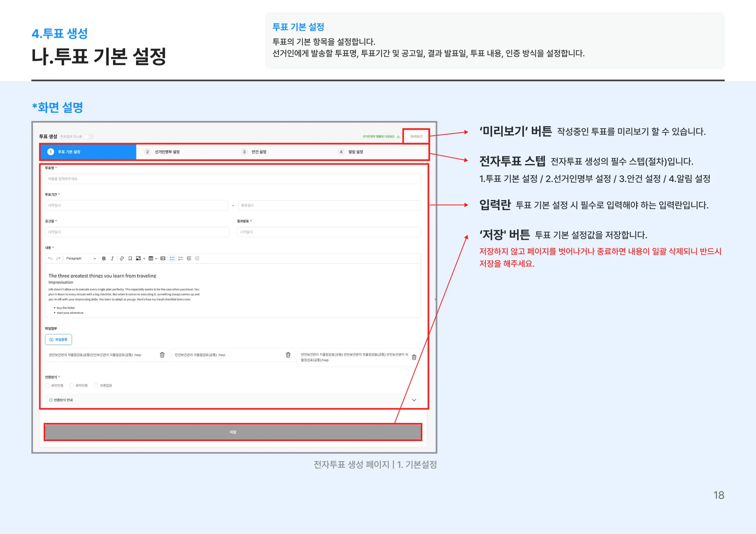Toggle the 투표결과 미노출 switch

[89, 137]
